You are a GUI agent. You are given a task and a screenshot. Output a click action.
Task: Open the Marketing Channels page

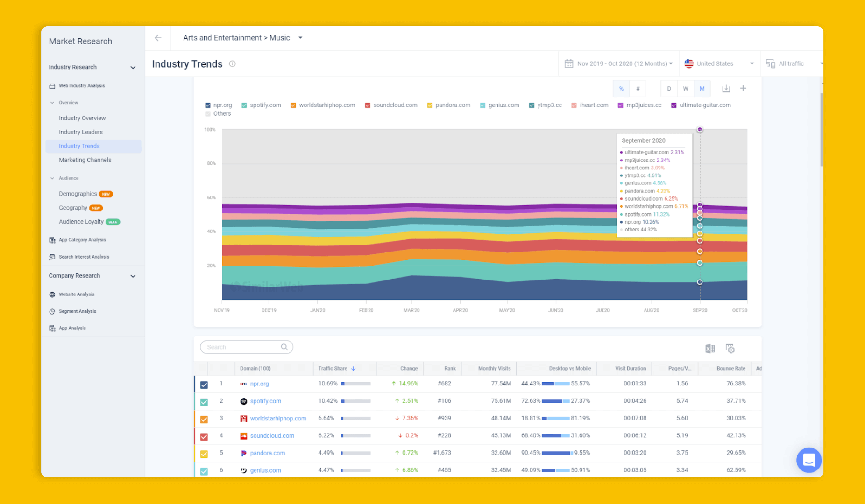click(x=85, y=160)
